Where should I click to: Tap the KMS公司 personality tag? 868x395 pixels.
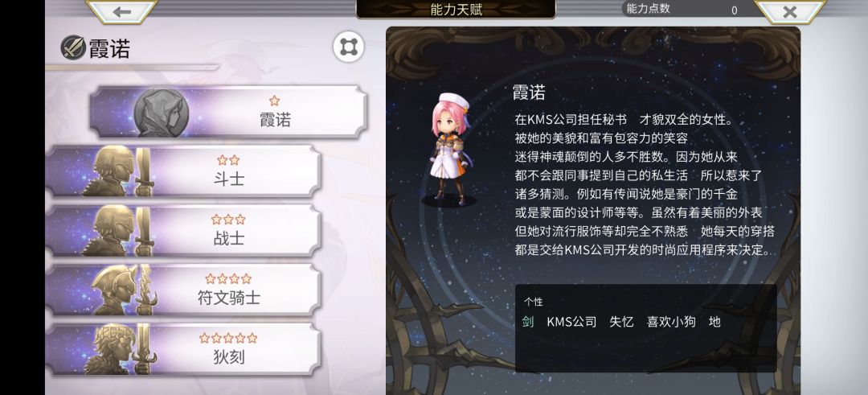(x=572, y=322)
